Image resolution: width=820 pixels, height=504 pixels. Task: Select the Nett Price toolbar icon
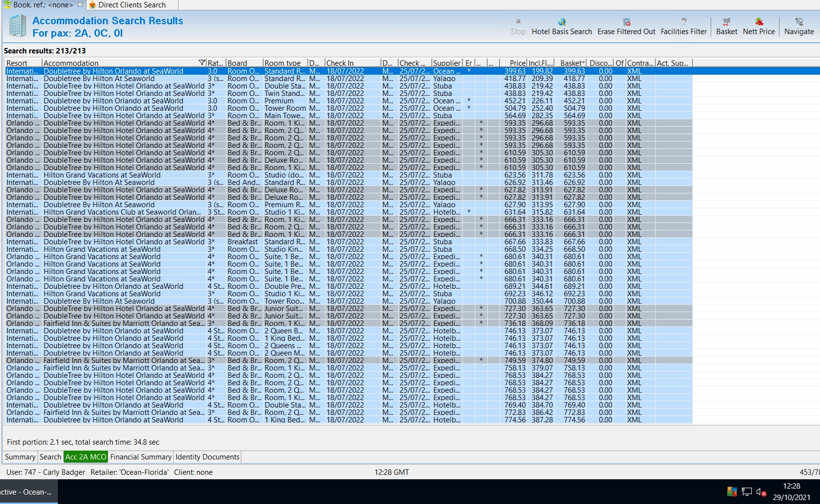click(759, 21)
